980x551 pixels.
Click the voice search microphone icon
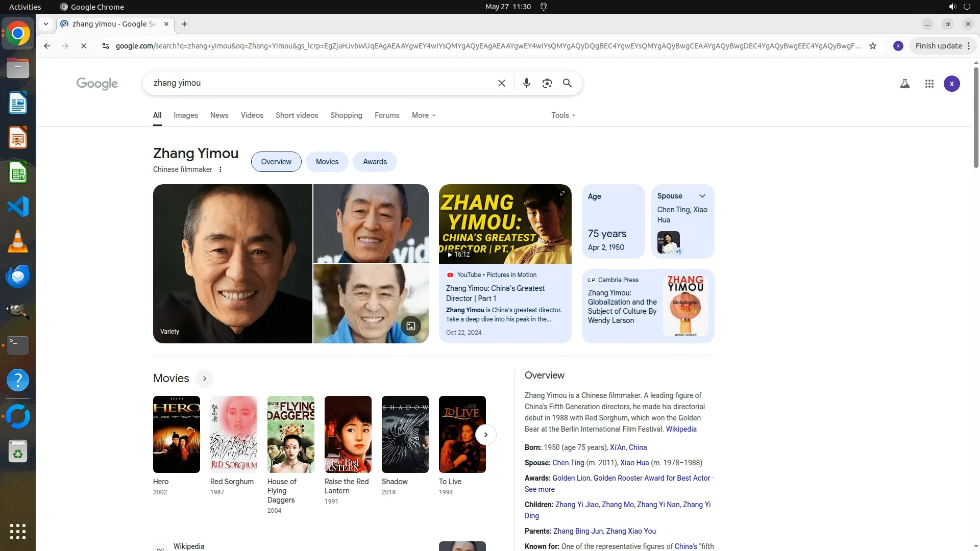tap(526, 83)
